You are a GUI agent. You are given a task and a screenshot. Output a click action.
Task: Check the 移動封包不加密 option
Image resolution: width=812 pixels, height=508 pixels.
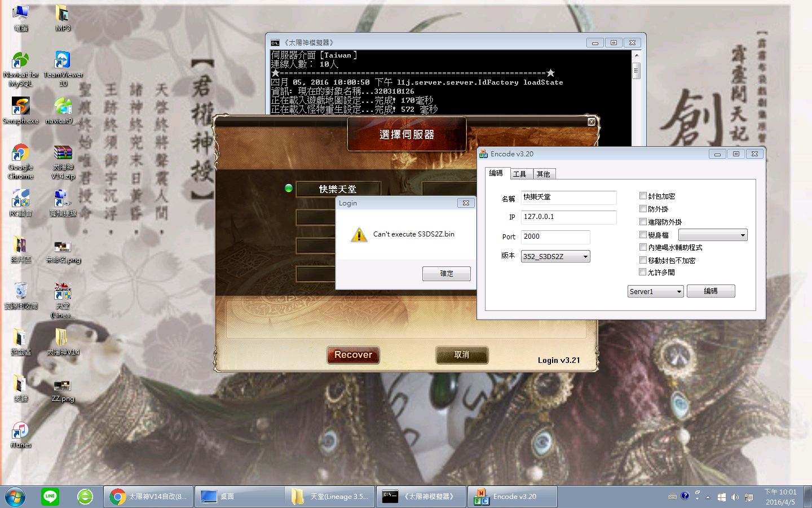point(643,260)
